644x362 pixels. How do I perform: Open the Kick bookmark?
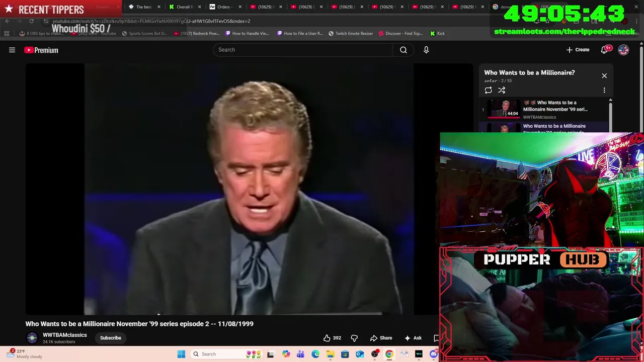pos(437,33)
